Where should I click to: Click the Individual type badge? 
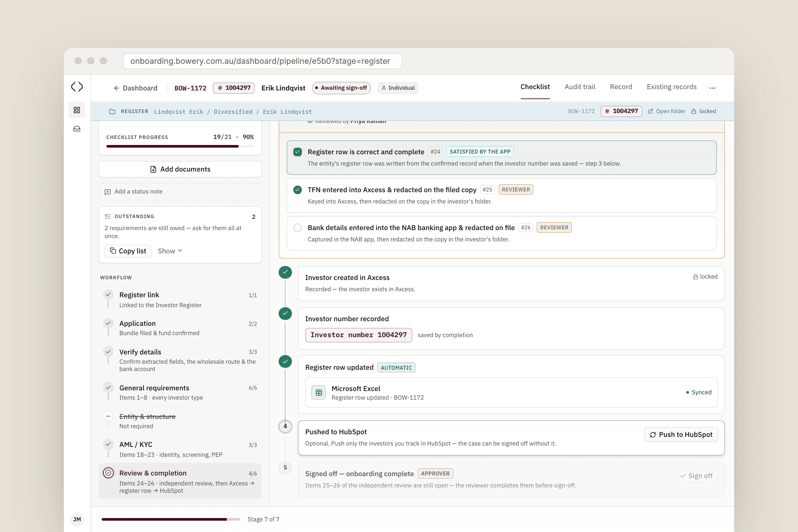(x=398, y=88)
